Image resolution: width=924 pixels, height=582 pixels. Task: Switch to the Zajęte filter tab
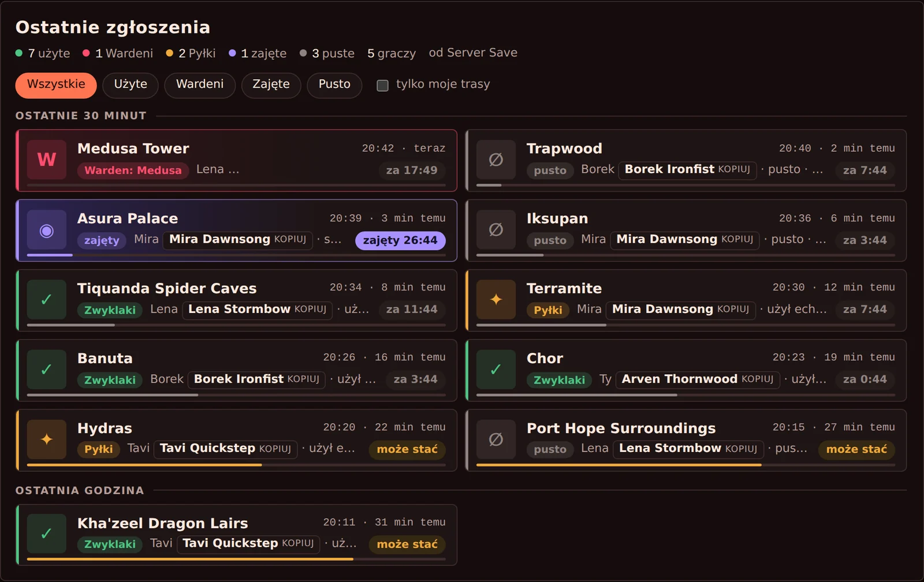point(271,85)
